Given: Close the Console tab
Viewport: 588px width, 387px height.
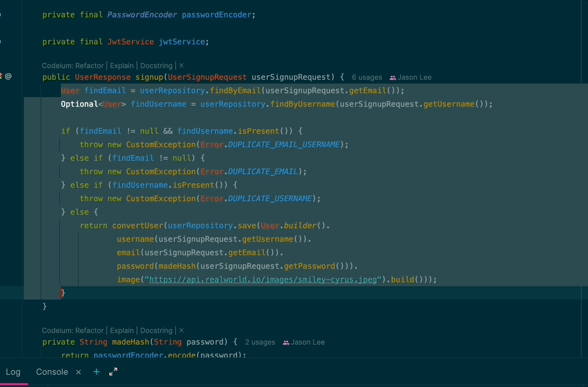Looking at the screenshot, I should click(78, 372).
